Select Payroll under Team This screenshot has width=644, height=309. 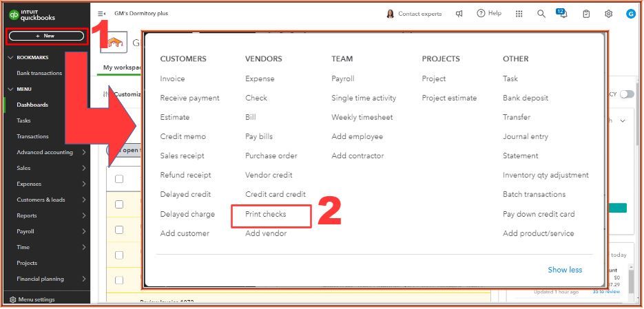[x=343, y=78]
